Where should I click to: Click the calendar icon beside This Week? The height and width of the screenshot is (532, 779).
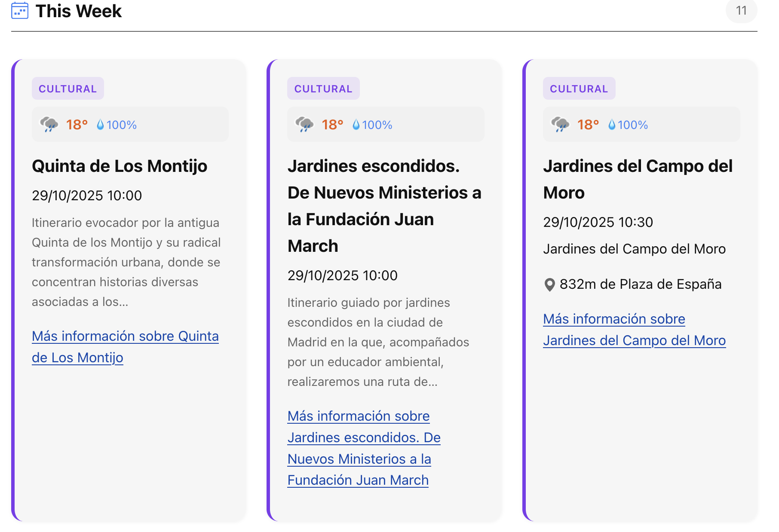tap(20, 11)
